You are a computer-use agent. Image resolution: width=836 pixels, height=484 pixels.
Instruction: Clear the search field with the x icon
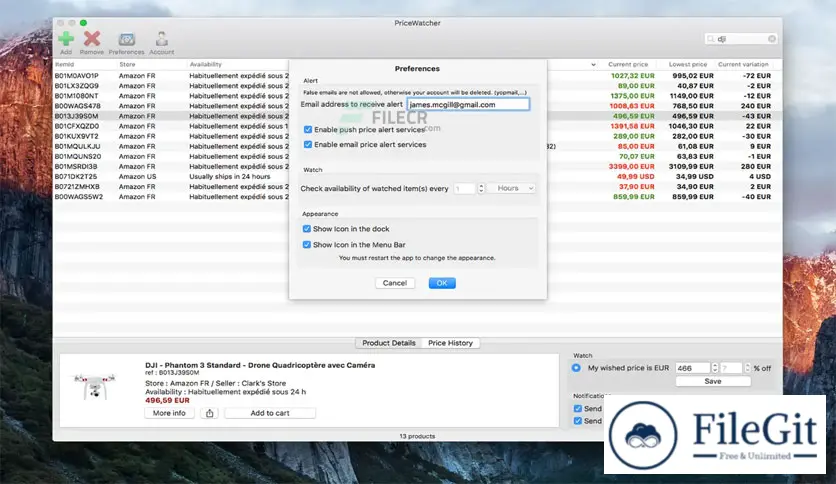pos(771,39)
